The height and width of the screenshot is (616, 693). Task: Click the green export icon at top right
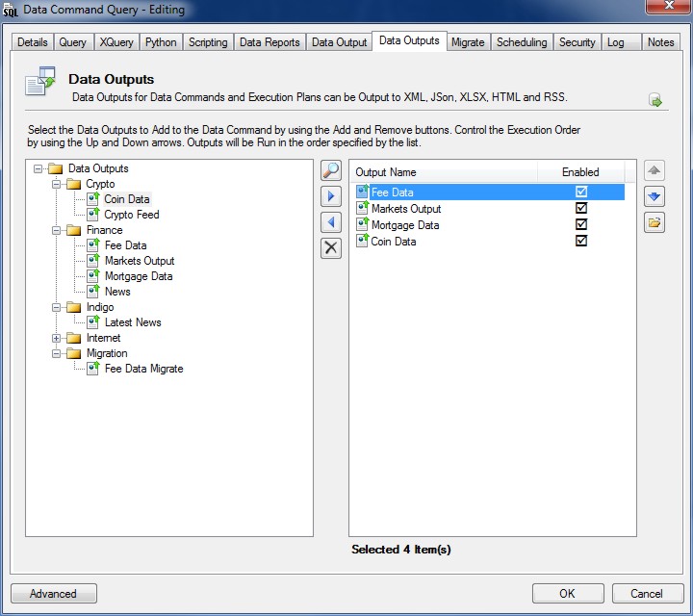coord(655,100)
